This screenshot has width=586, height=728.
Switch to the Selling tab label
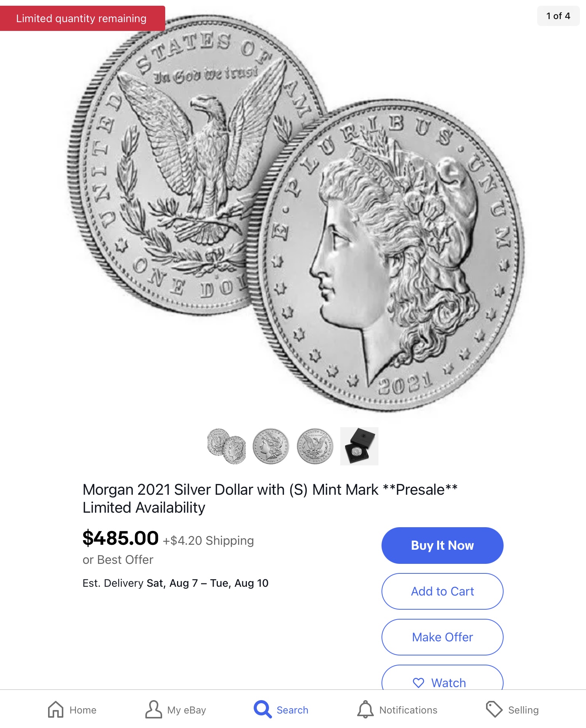(523, 710)
